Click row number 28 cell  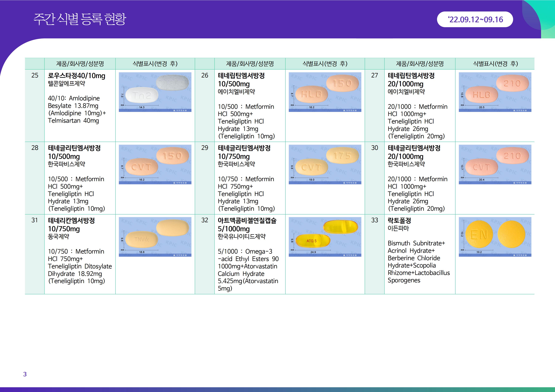[x=35, y=148]
